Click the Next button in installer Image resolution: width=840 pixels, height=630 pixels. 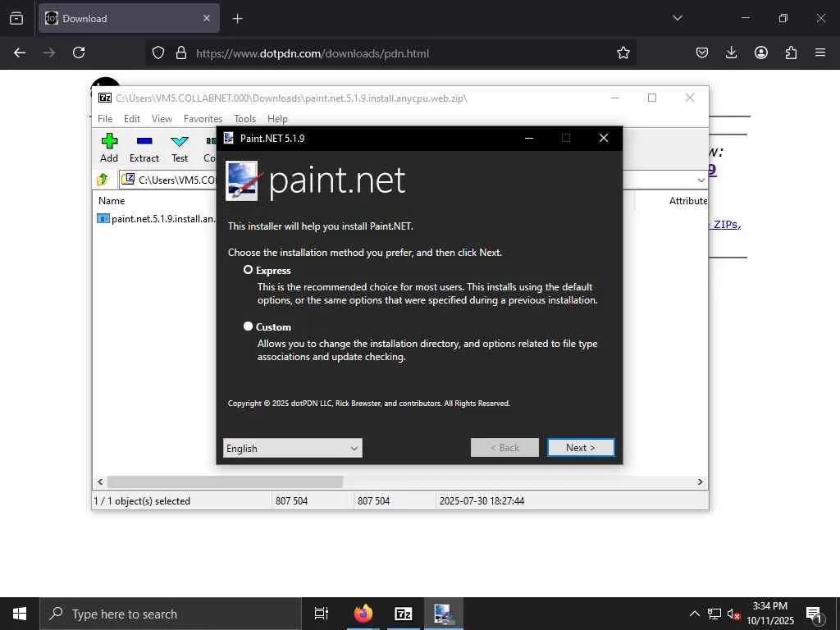580,447
